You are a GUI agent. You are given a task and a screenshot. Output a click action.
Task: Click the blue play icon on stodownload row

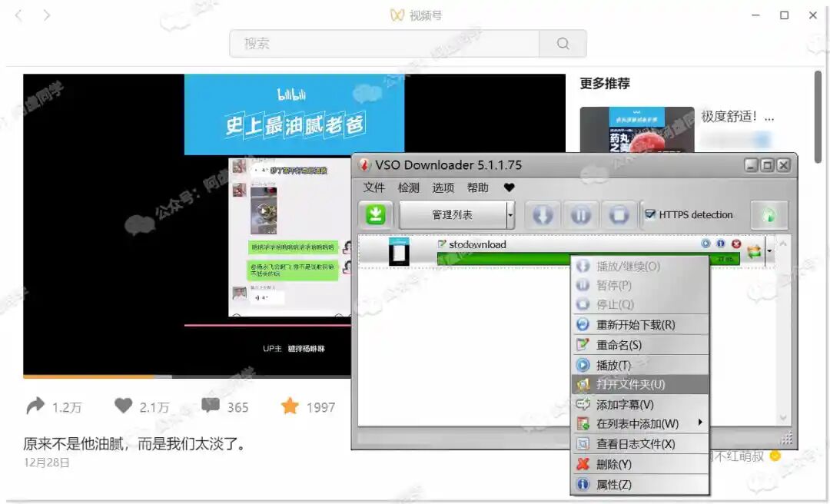pyautogui.click(x=705, y=243)
